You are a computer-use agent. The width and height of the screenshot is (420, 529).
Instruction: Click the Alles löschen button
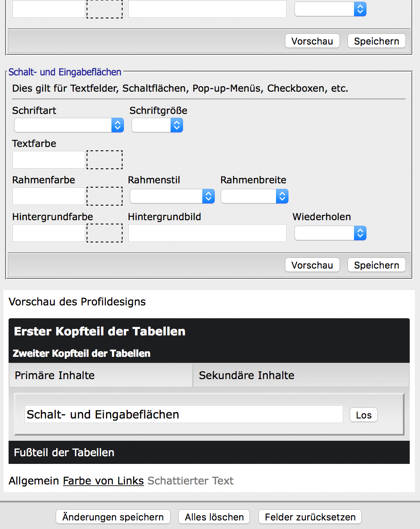click(x=214, y=517)
